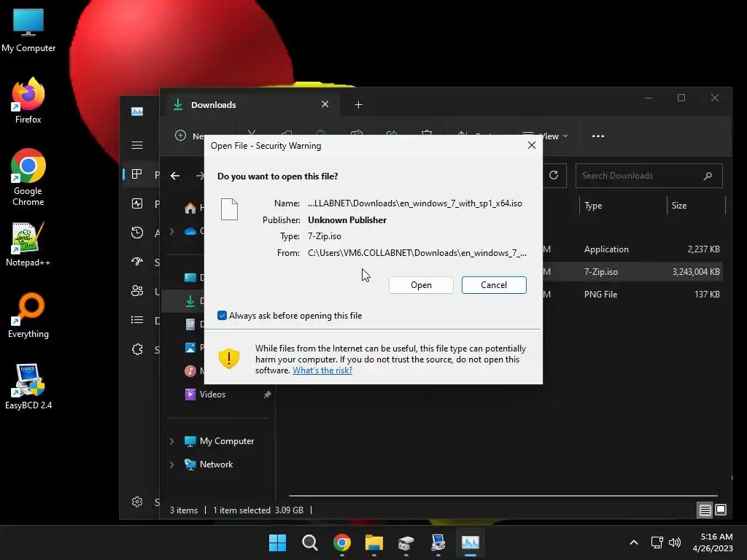Image resolution: width=747 pixels, height=560 pixels.
Task: Open the What's the risk? link
Action: pos(322,370)
